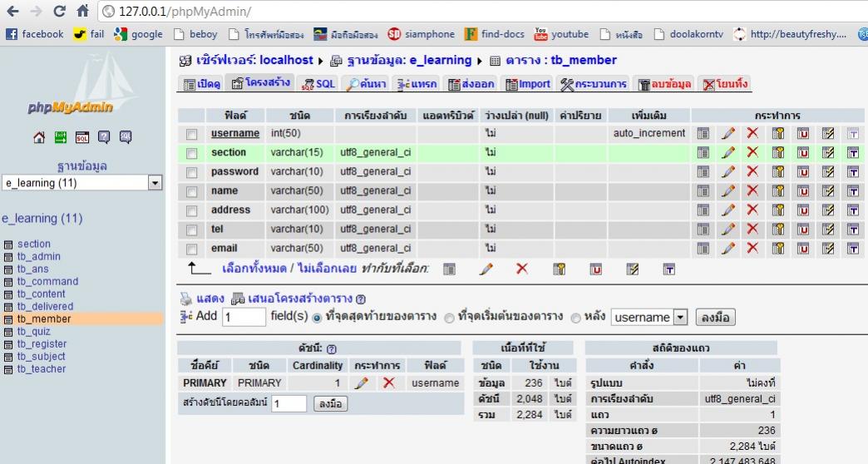Check the username field checkbox
868x464 pixels.
tap(192, 134)
